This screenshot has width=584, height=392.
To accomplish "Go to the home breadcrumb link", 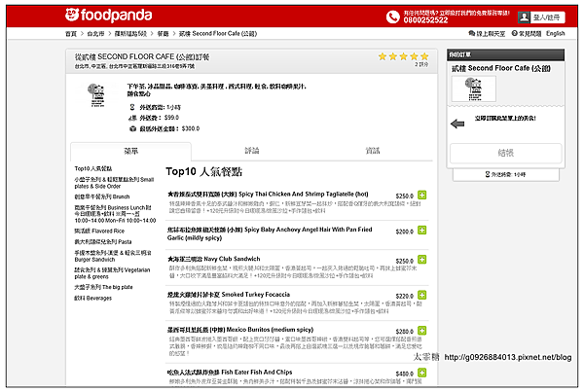I will point(71,33).
